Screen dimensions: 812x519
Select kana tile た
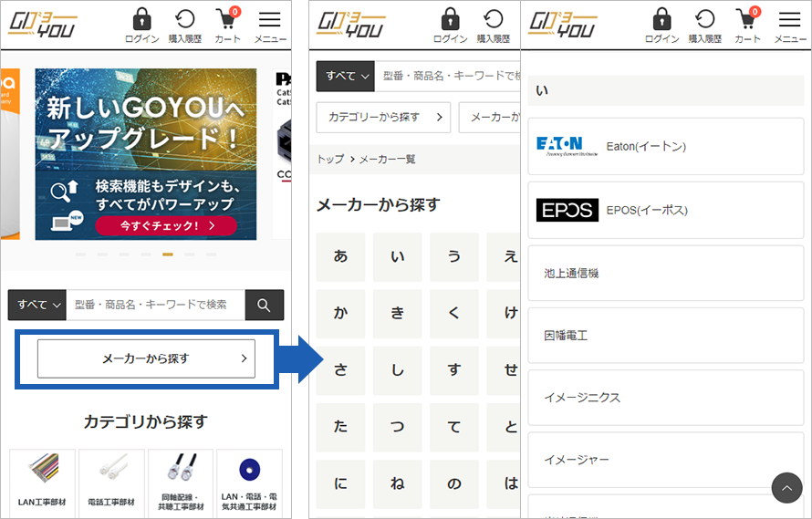[340, 427]
